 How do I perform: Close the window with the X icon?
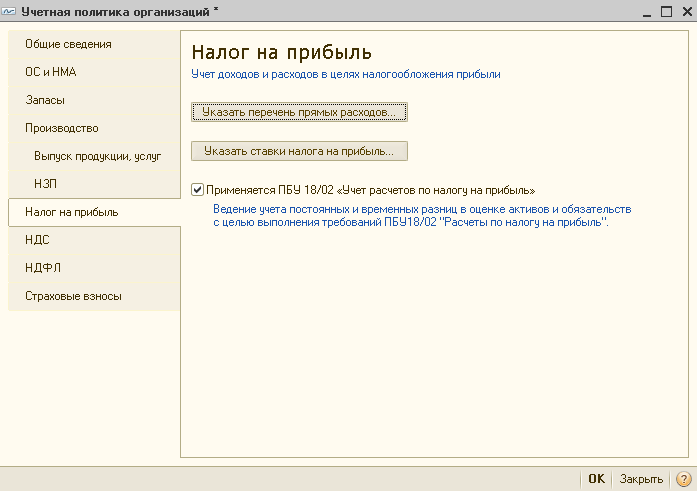(x=687, y=12)
